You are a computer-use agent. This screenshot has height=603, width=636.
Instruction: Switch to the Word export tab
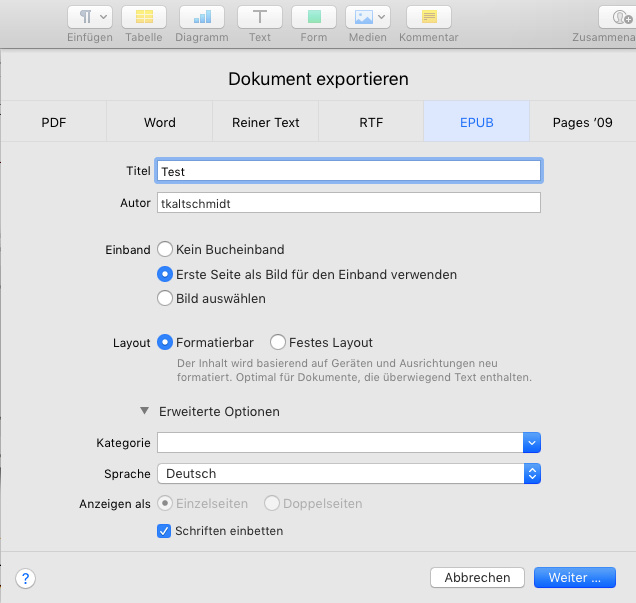[x=159, y=123]
